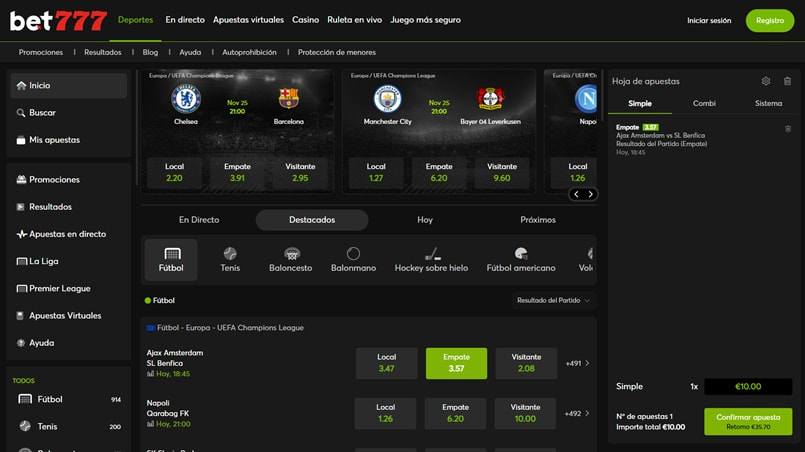805x452 pixels.
Task: Open Protección de menores link
Action: coord(337,52)
